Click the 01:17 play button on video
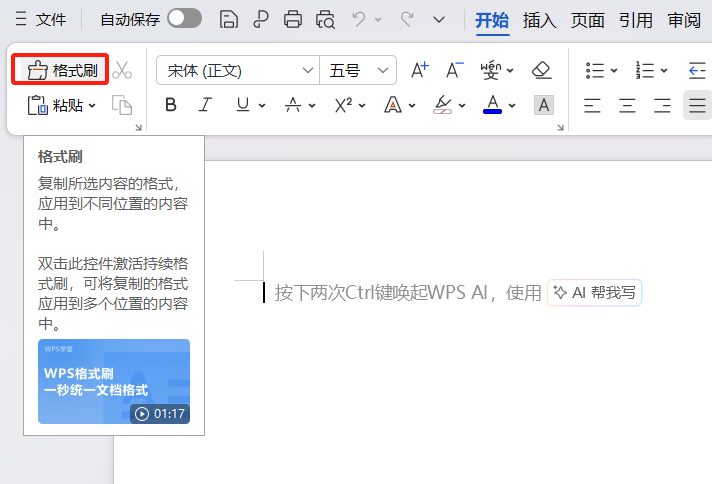Viewport: 712px width, 484px height. [x=160, y=414]
